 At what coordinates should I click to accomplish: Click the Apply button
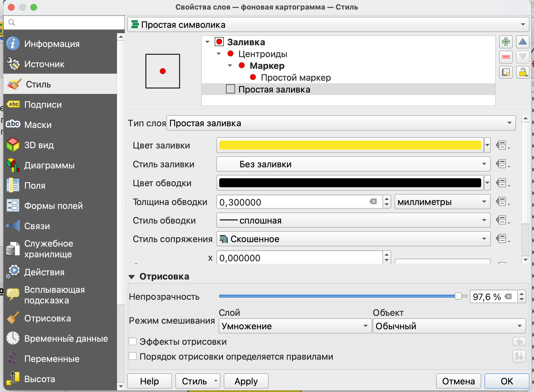pos(246,381)
